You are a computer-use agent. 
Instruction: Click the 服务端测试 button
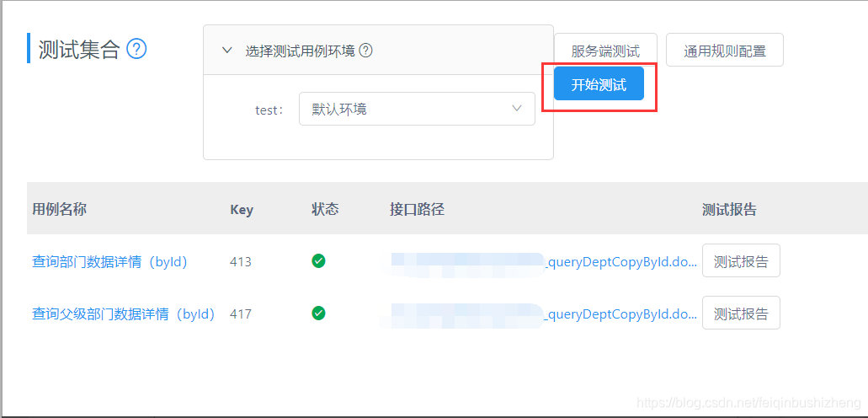coord(605,50)
